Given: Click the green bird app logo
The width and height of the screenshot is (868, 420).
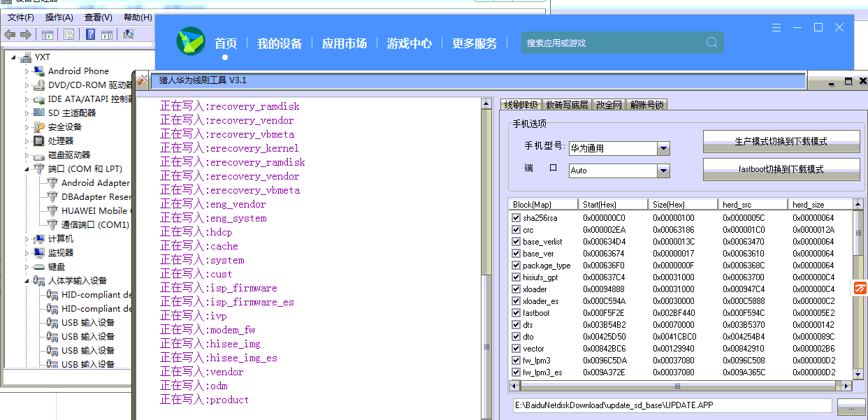Looking at the screenshot, I should 191,42.
